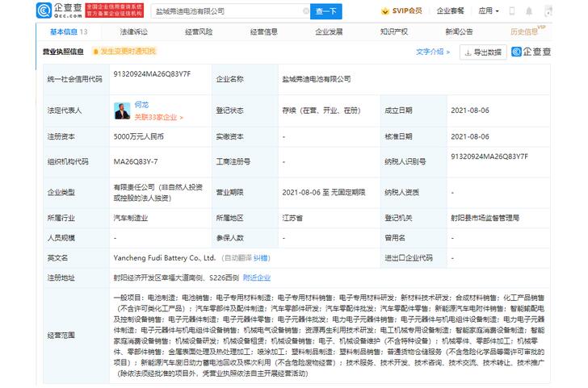Viewport: 588px width, 388px height.
Task: Click the 营业执照信息 section heading
Action: (63, 52)
